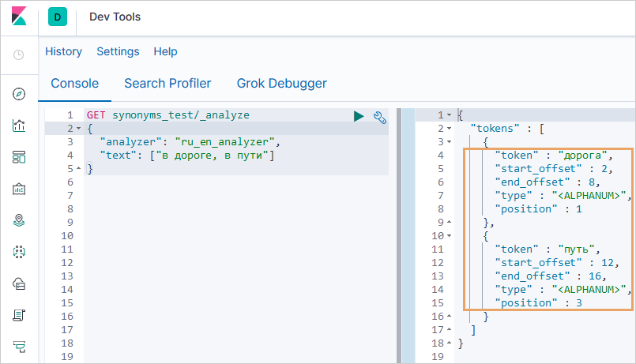Viewport: 636px width, 364px height.
Task: Open Visualize chart icon in sidebar
Action: pos(19,126)
